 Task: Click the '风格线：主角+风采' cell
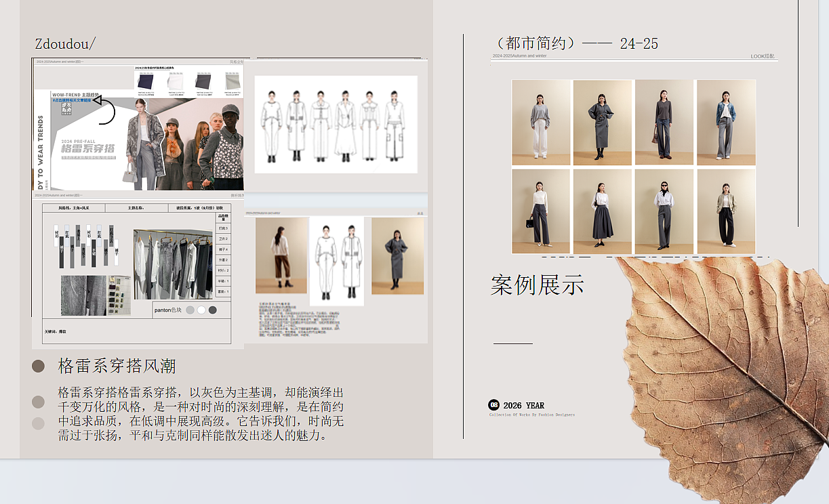tap(74, 208)
